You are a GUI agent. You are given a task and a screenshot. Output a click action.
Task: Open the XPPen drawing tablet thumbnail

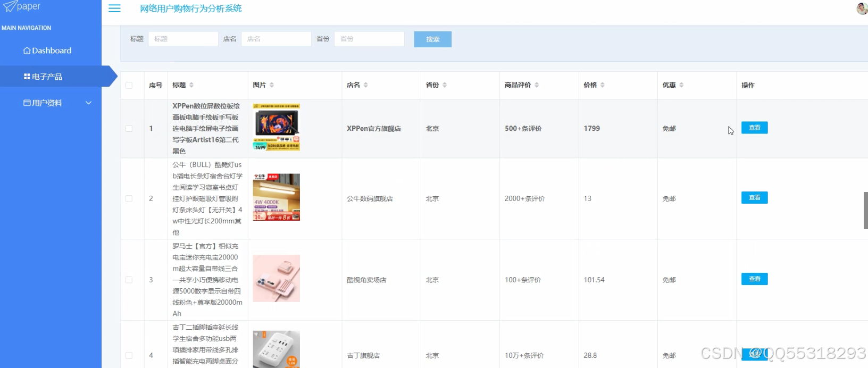276,128
